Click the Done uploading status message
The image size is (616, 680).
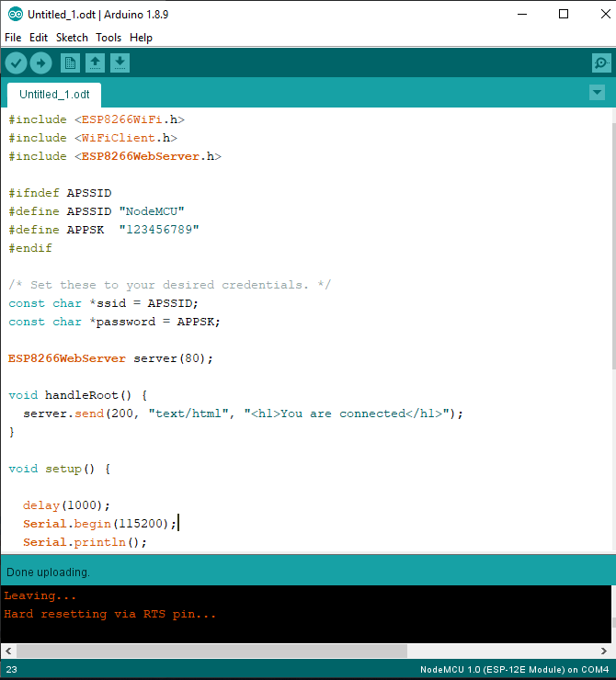tap(48, 572)
